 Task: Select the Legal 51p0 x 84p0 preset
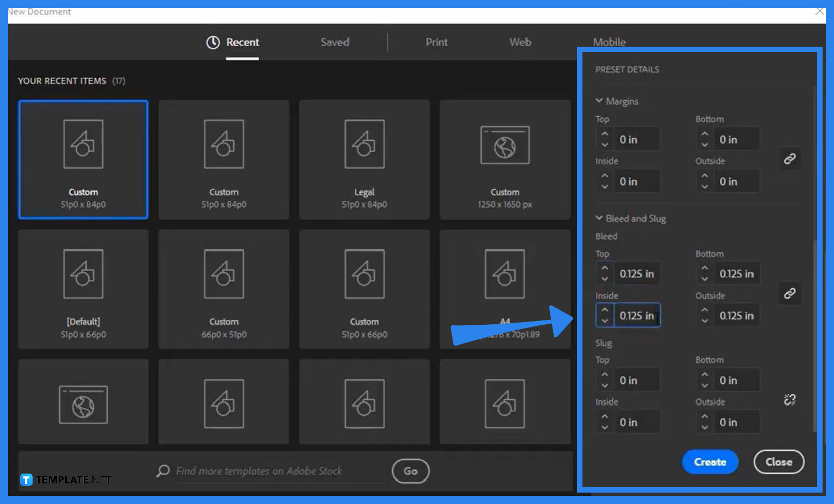(x=364, y=160)
